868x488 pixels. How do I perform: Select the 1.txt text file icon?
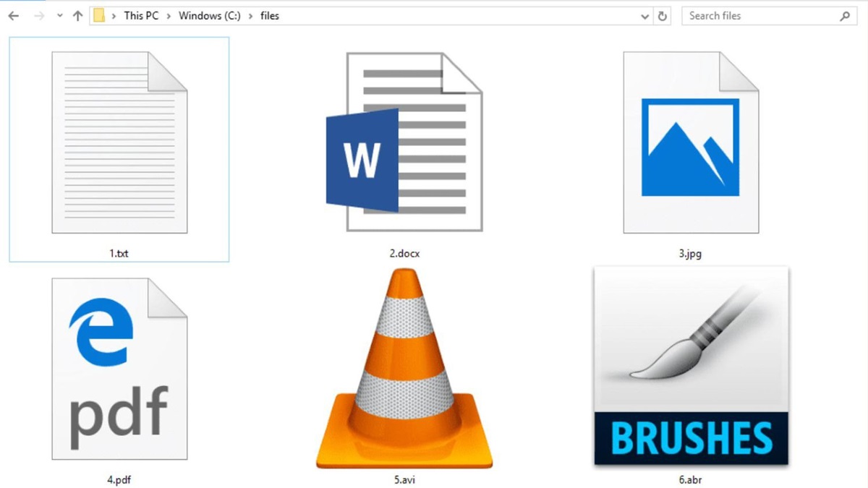point(119,142)
